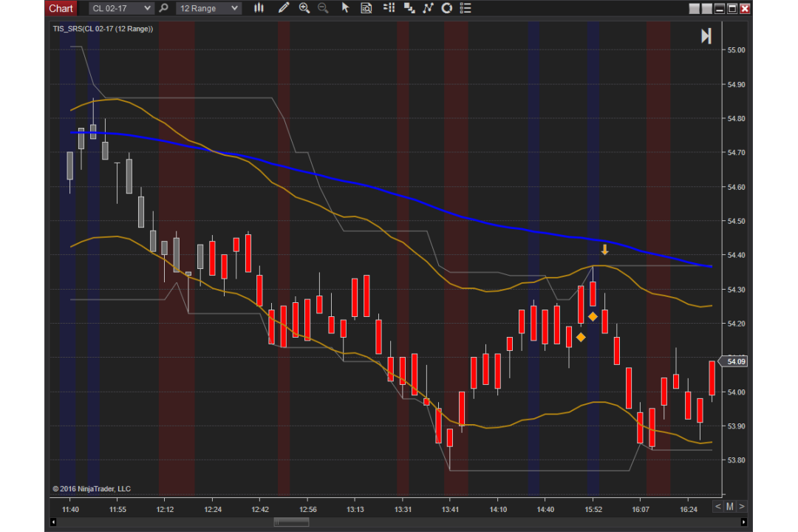Click the horizontal scrollbar thumb
Screen dimensions: 798x532
click(x=292, y=522)
